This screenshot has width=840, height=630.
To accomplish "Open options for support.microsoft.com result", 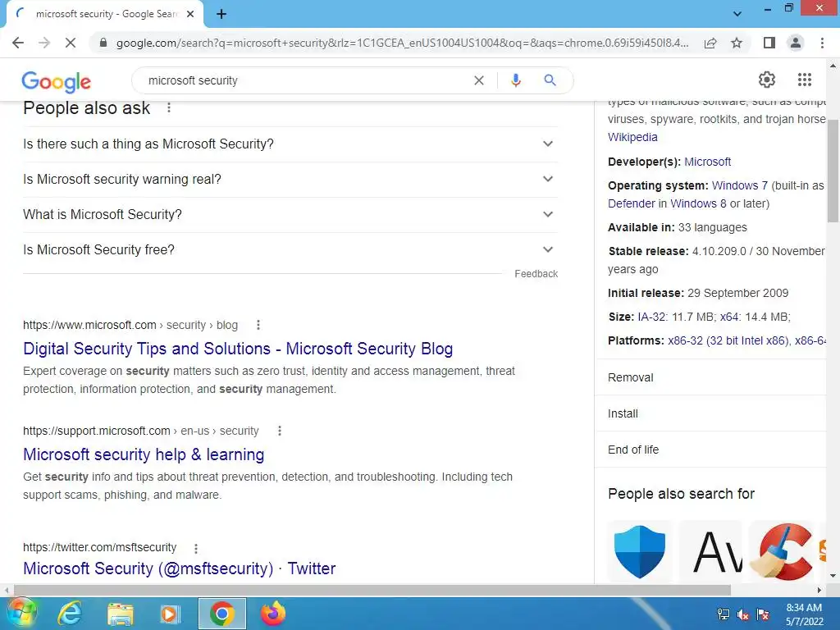I will pyautogui.click(x=279, y=431).
